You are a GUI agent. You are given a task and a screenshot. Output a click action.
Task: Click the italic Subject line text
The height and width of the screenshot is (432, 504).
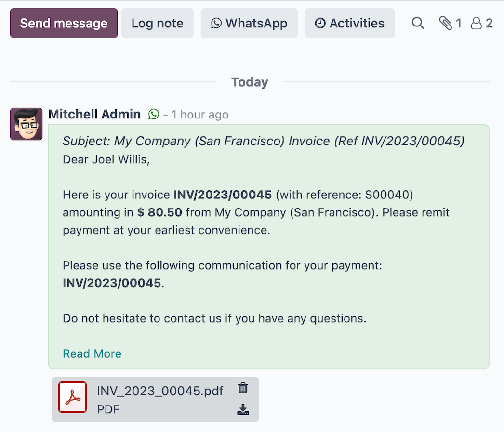[263, 141]
